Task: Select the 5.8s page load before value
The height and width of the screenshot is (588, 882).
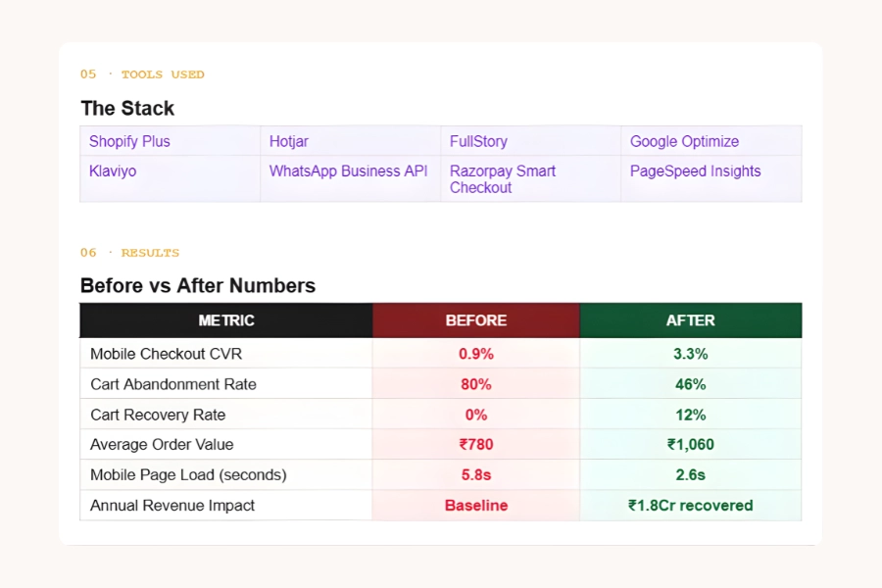Action: pos(476,475)
